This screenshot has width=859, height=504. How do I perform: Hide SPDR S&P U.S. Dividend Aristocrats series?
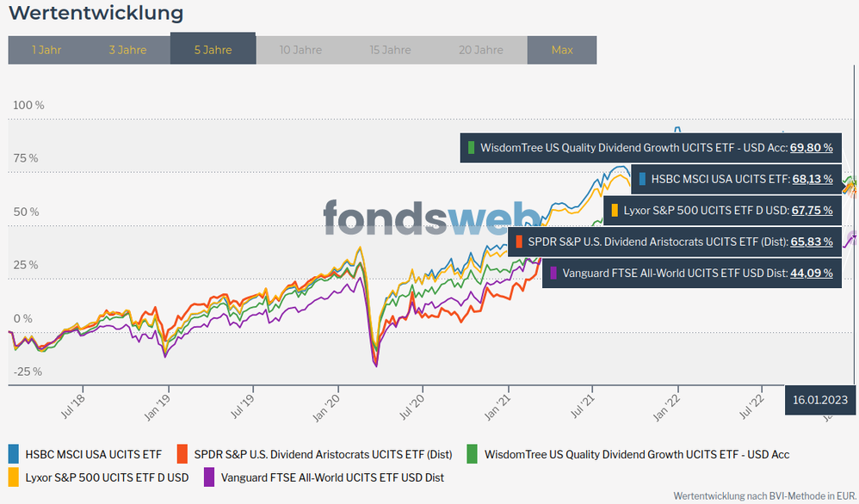pyautogui.click(x=323, y=454)
